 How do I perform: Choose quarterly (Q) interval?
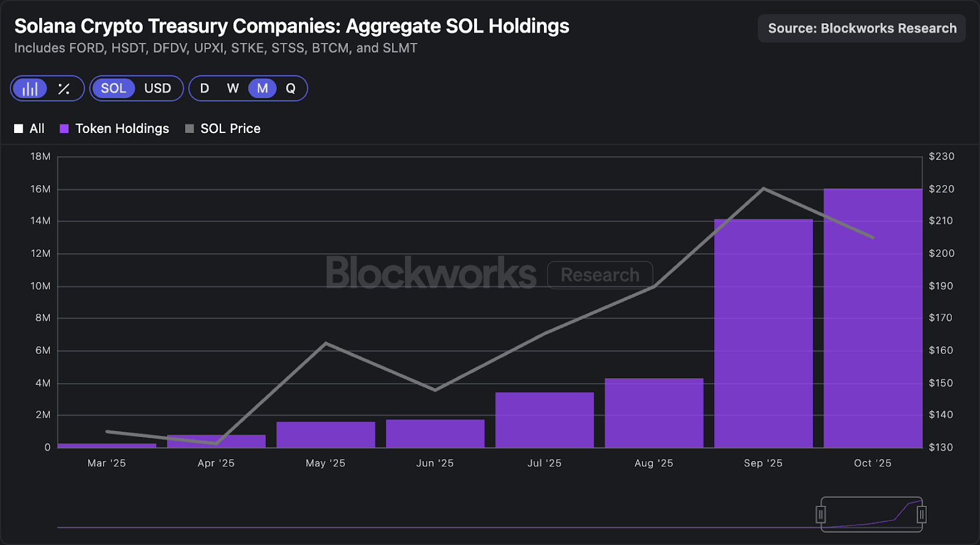coord(290,88)
